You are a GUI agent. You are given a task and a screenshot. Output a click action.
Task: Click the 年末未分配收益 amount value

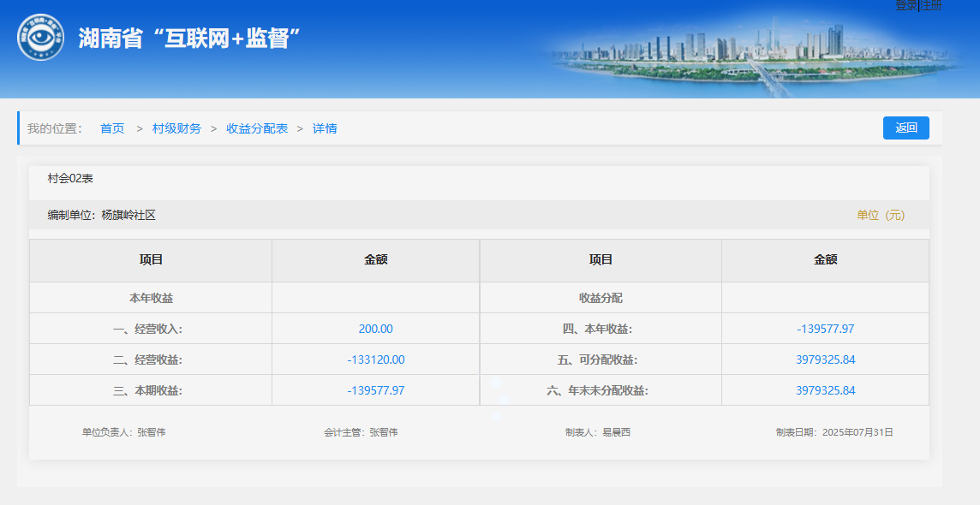click(825, 390)
